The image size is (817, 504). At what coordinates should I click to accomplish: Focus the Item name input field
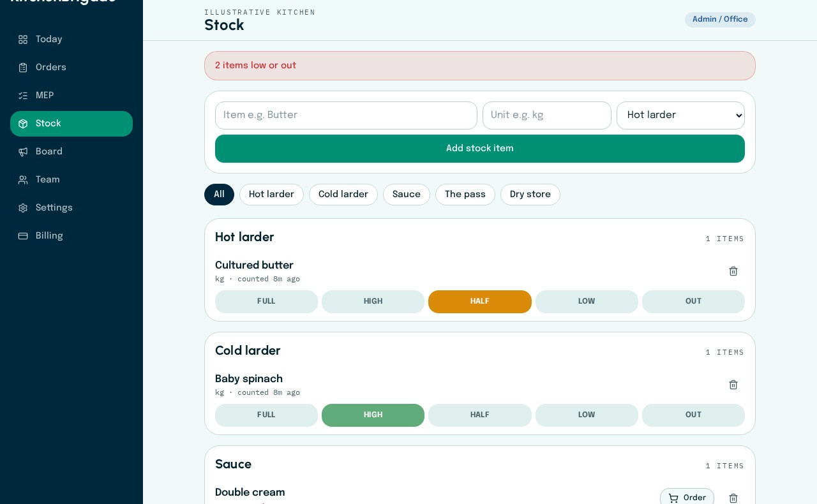[346, 115]
